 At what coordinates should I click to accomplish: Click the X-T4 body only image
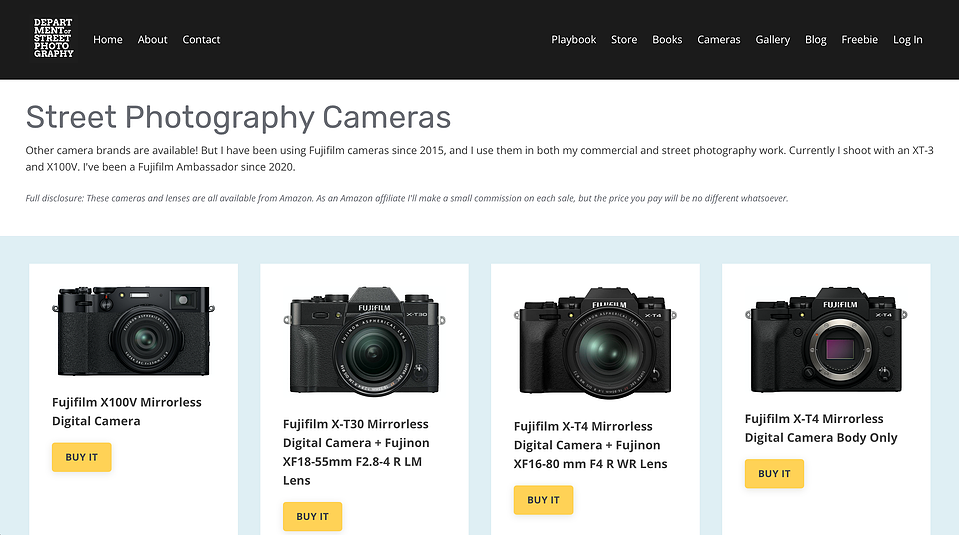[x=826, y=339]
